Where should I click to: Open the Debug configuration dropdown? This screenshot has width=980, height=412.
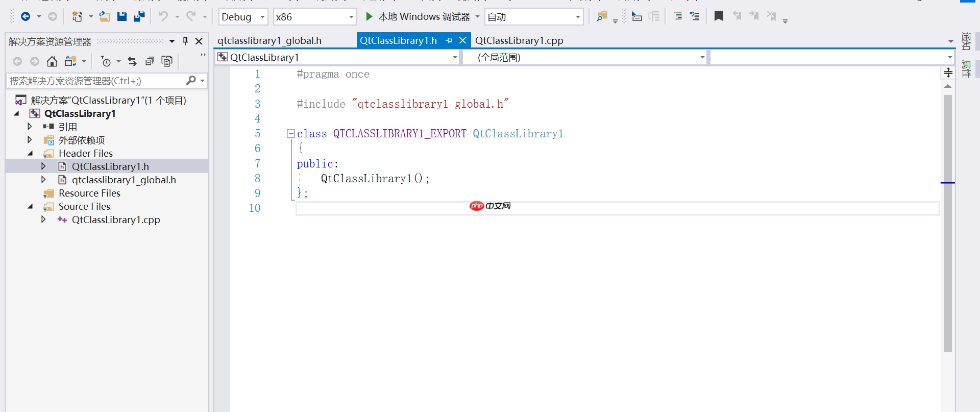pos(243,17)
